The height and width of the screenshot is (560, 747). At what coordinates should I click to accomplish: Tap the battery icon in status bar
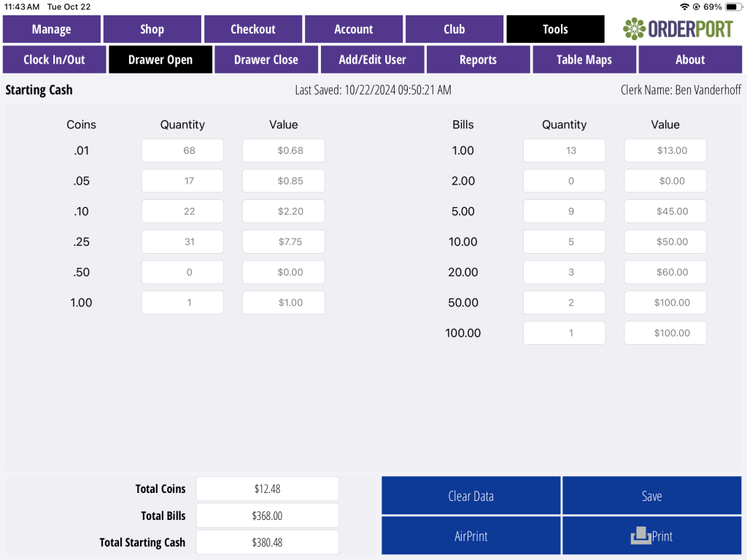[x=732, y=7]
